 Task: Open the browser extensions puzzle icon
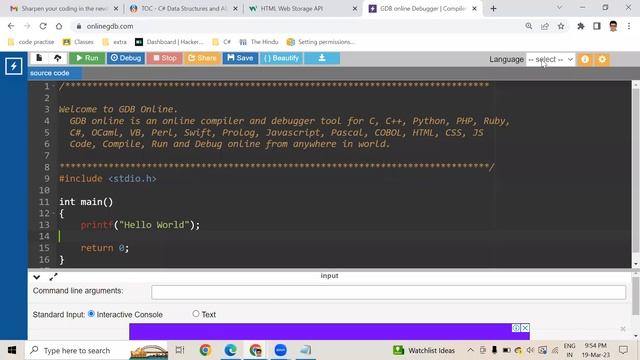[x=580, y=26]
